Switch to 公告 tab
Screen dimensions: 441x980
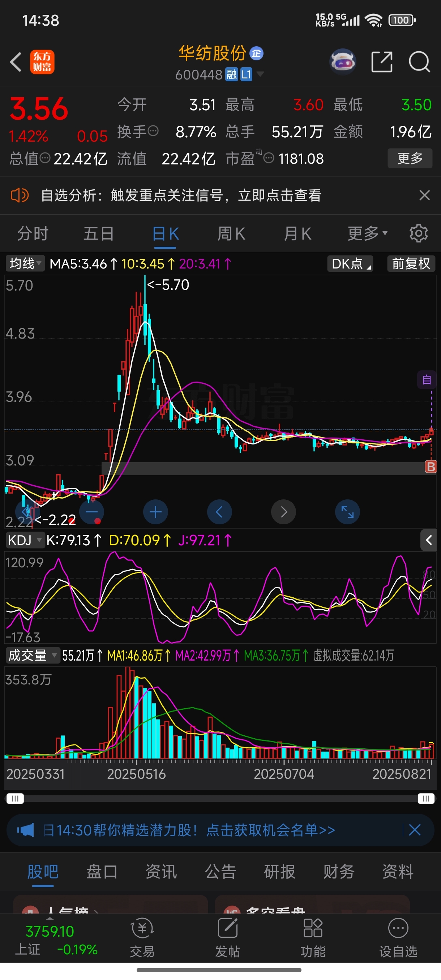[220, 871]
